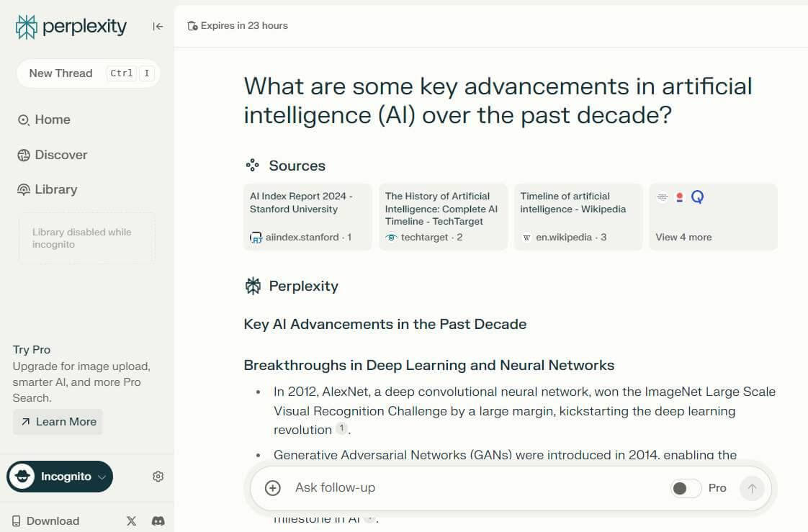Click the Library icon
Screen dimensions: 808x532
[x=24, y=190]
